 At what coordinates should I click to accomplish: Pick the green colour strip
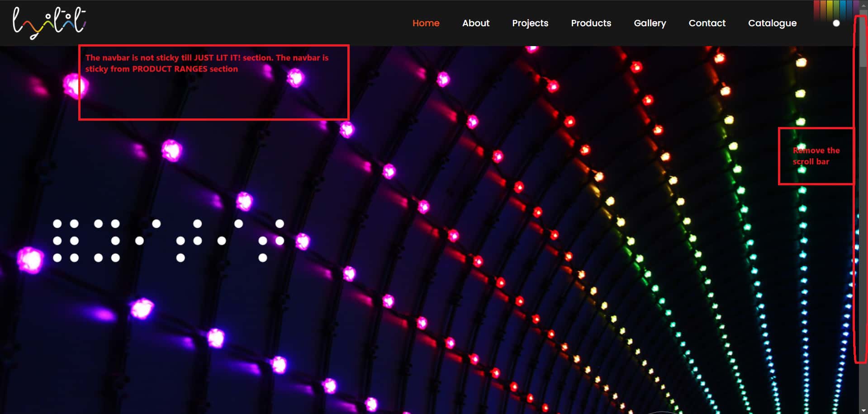click(836, 9)
